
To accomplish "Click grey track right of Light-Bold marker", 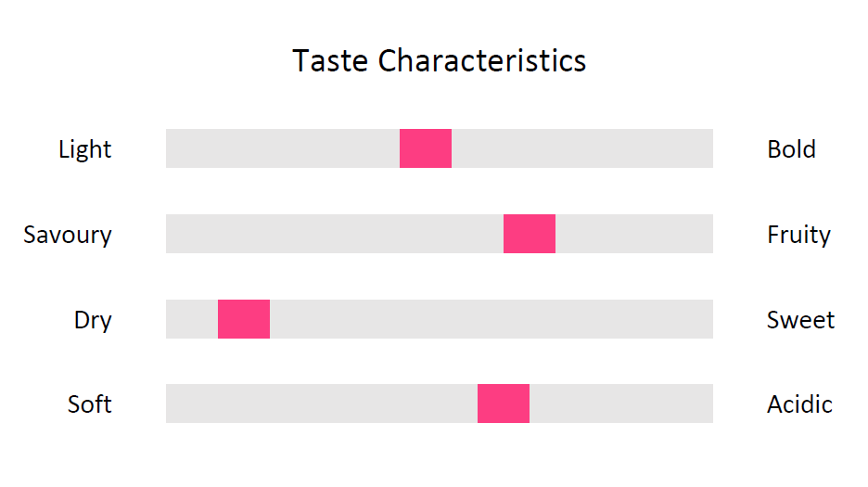I will [x=582, y=148].
